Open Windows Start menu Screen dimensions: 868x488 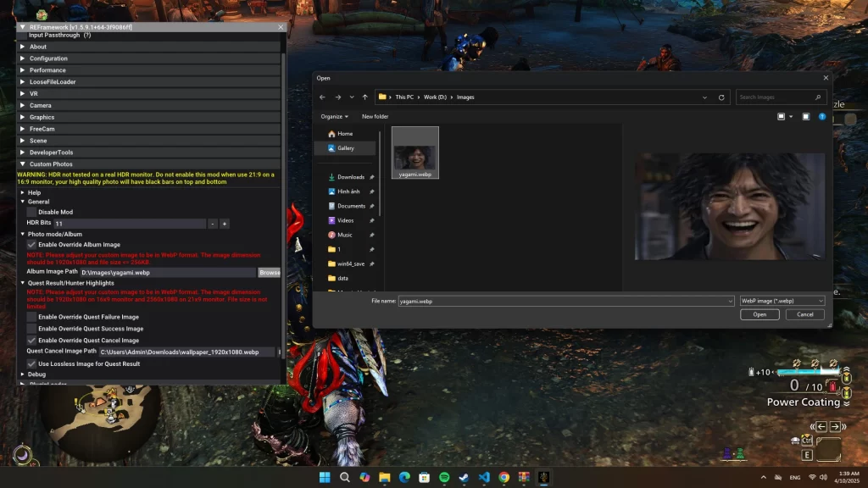325,477
